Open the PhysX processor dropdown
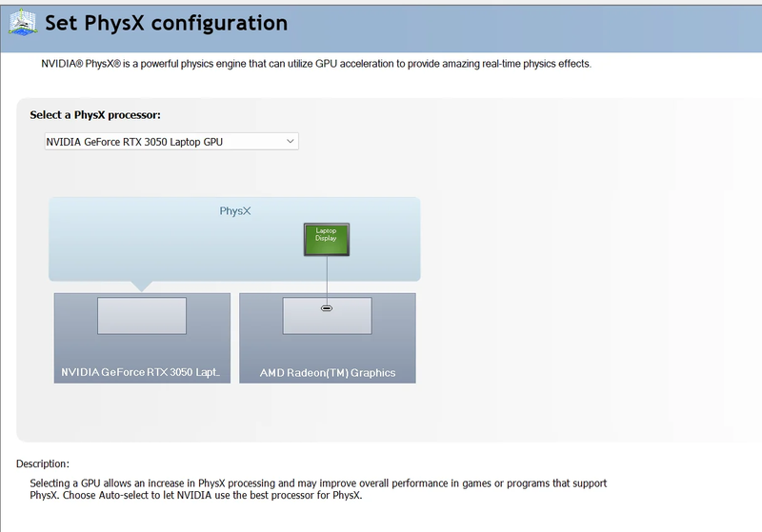The height and width of the screenshot is (532, 762). (x=171, y=141)
